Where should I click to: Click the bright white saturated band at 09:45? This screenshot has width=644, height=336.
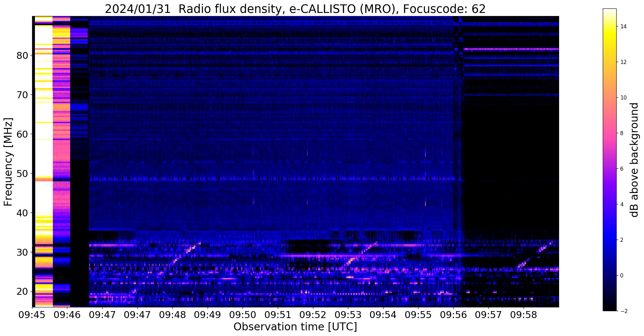(x=43, y=161)
